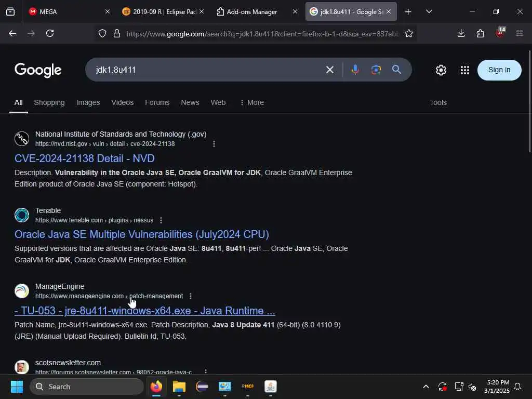
Task: Submit search with magnifier icon
Action: point(396,70)
